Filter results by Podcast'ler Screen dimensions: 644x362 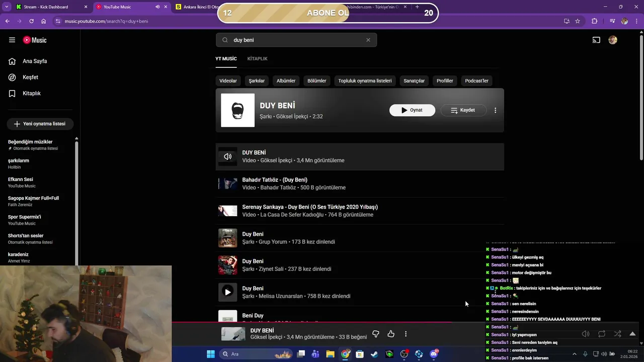tap(476, 80)
